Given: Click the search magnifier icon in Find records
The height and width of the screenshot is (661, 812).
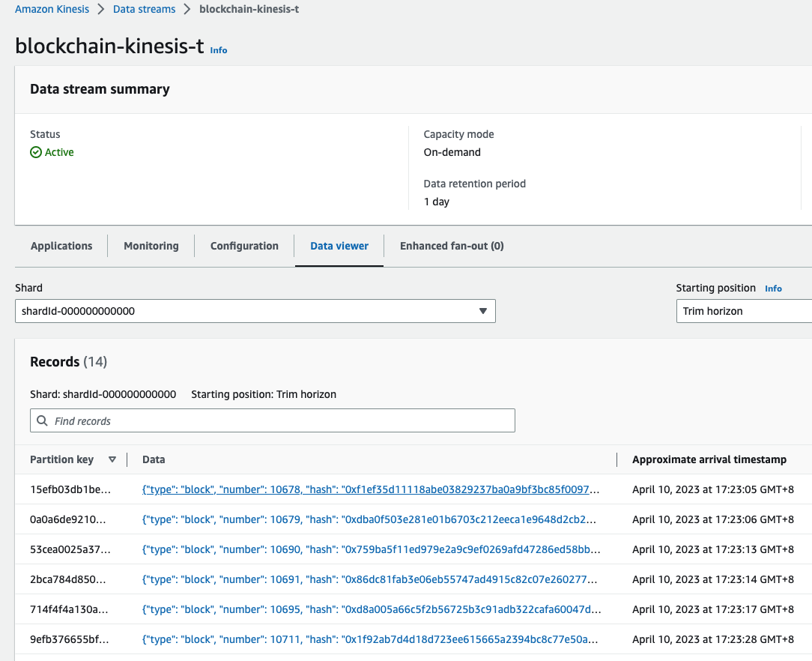Looking at the screenshot, I should click(x=43, y=420).
